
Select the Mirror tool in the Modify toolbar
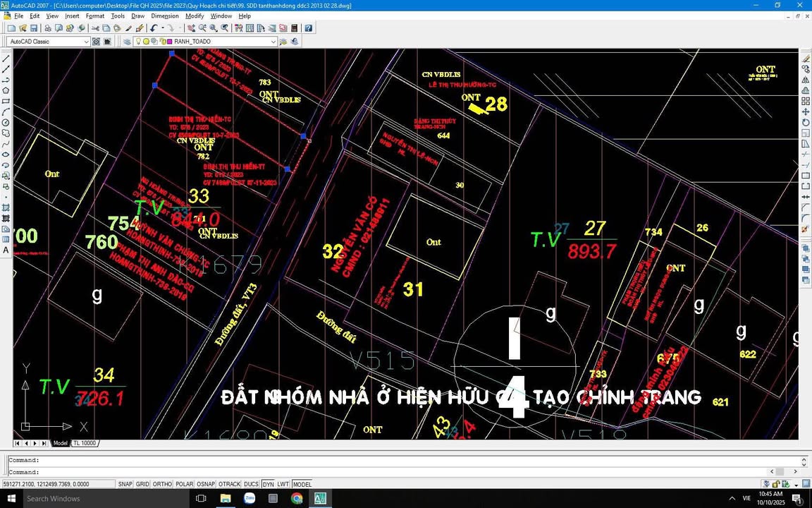806,80
